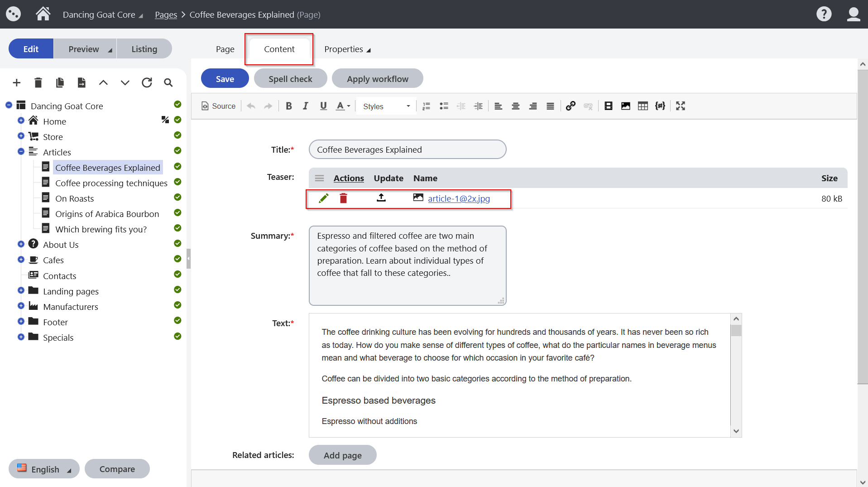Collapse the Articles node in the tree
Viewport: 868px width, 487px height.
point(20,151)
